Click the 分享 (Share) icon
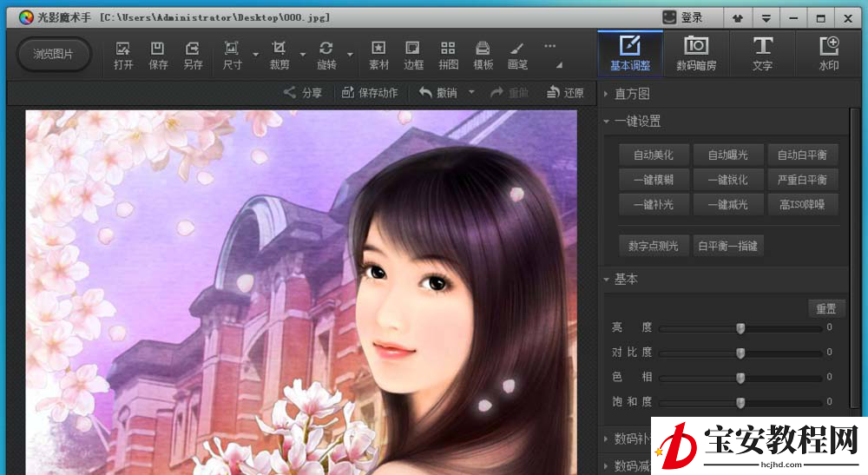 [290, 92]
